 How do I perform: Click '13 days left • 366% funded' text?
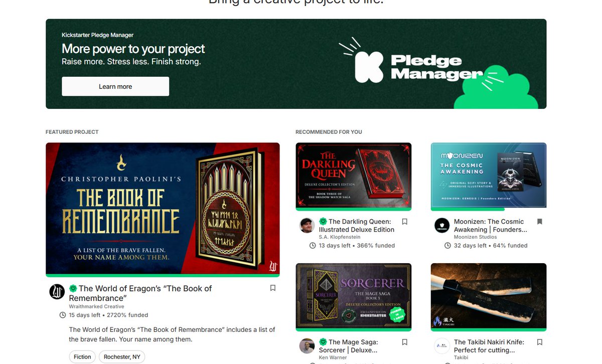click(x=357, y=246)
